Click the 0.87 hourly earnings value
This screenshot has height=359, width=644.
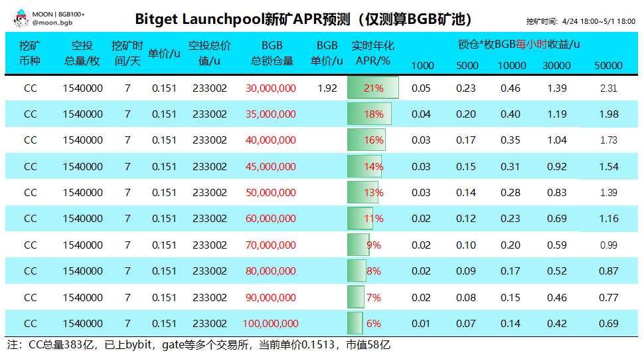tap(608, 271)
